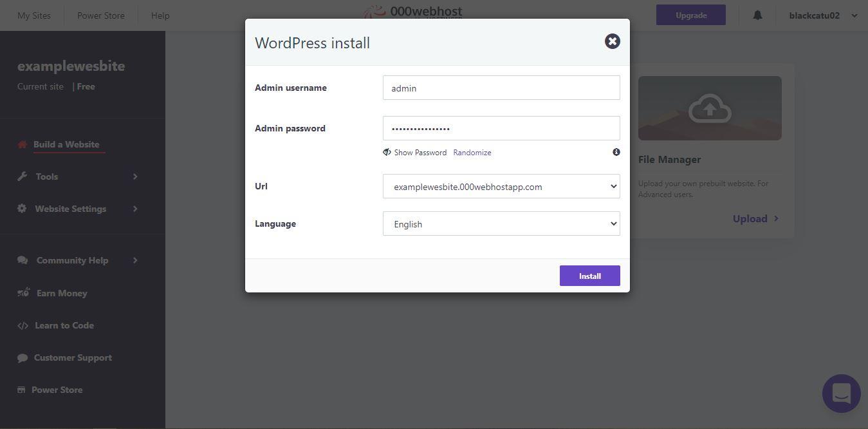
Task: Click the WordPress install title
Action: tap(312, 43)
